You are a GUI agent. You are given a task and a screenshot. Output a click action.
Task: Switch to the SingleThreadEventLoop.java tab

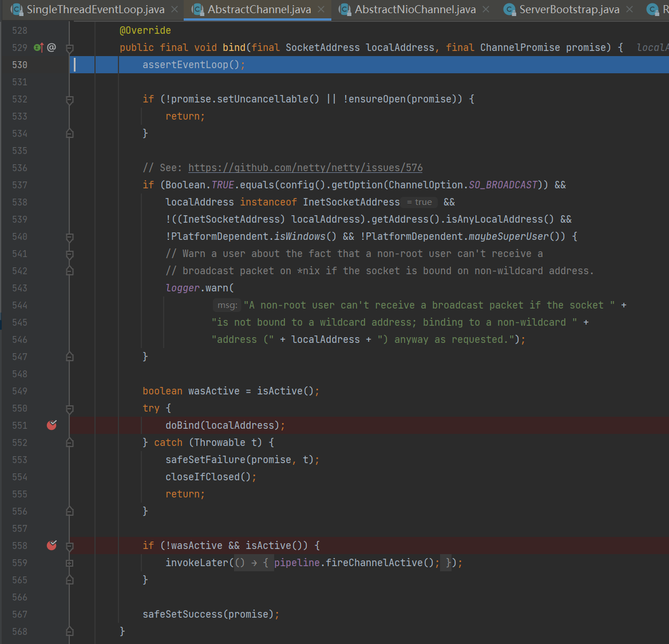[x=95, y=9]
